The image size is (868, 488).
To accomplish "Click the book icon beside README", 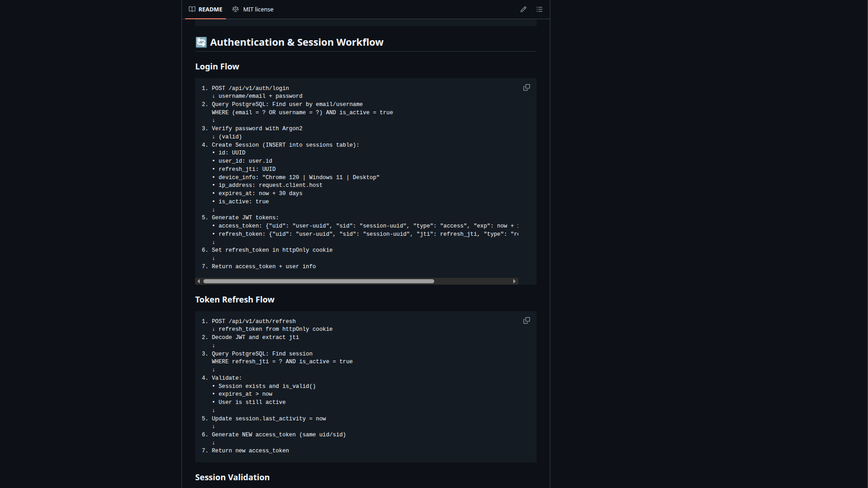I will click(x=192, y=9).
